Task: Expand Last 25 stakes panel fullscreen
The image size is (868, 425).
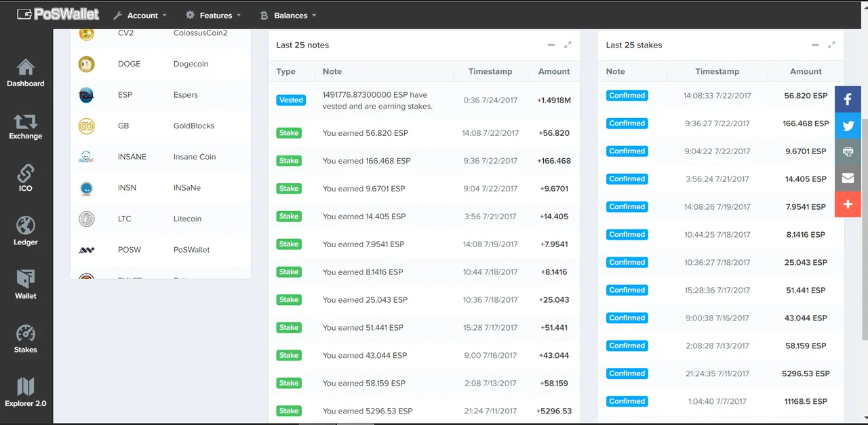Action: 831,45
